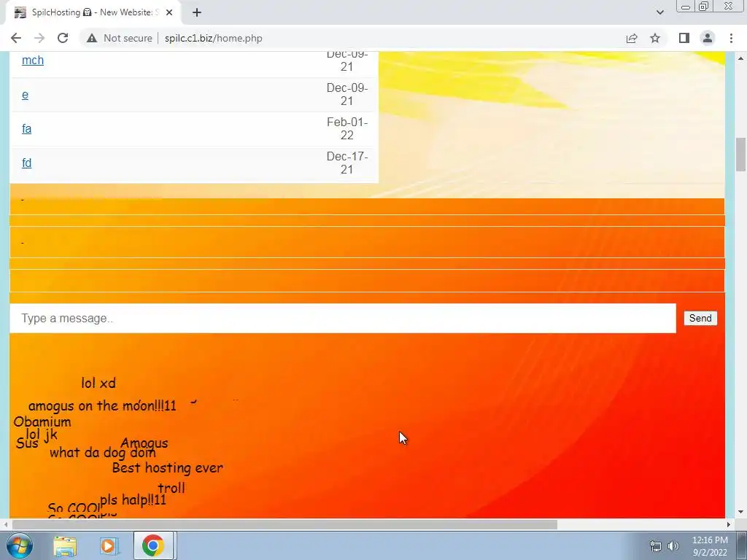
Task: Click the Send button
Action: click(700, 318)
